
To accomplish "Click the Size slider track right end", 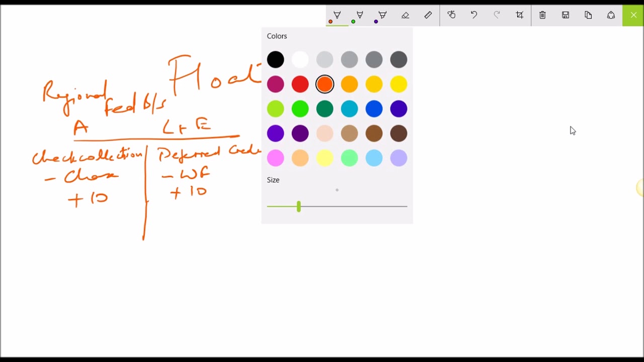I will 406,207.
